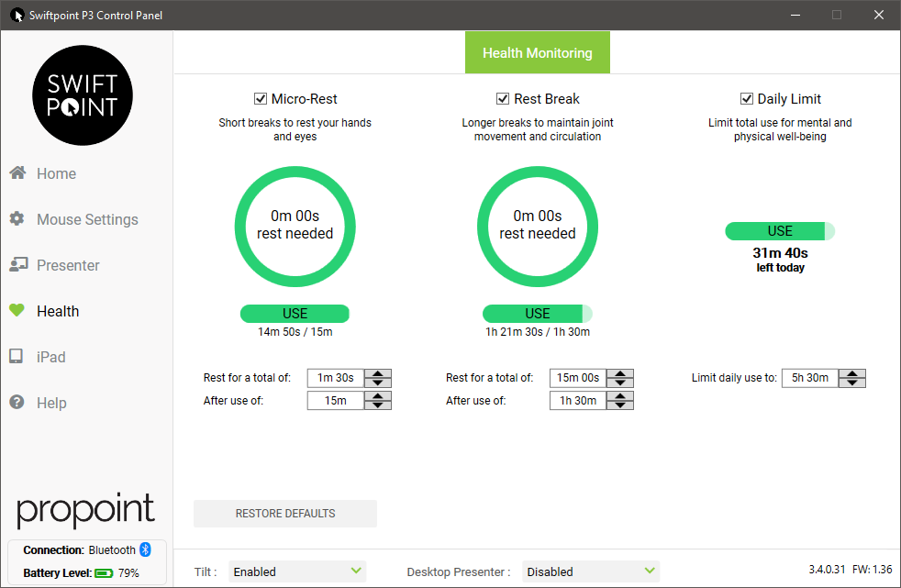Increase Micro-Rest 'Rest for a total of' time
901x588 pixels.
[377, 373]
